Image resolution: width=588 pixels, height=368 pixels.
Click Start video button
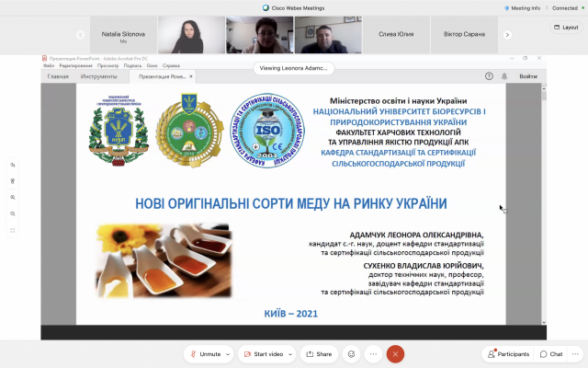point(264,354)
